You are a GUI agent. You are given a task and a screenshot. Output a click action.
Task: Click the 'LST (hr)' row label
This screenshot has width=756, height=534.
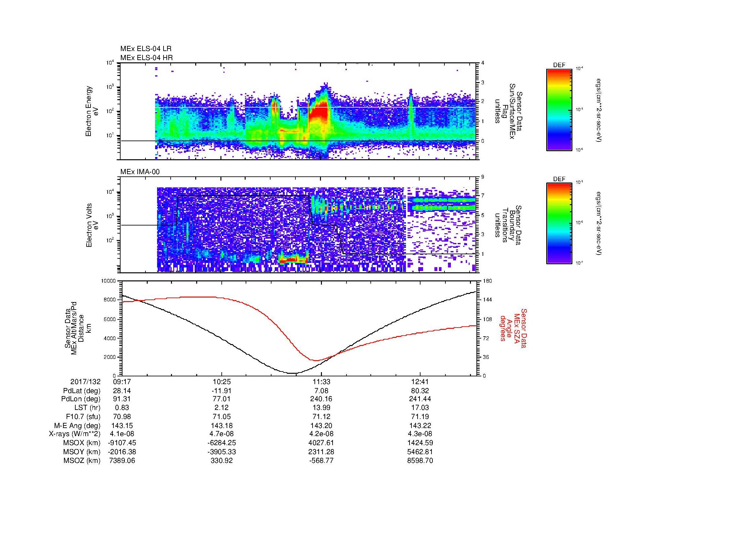point(87,408)
